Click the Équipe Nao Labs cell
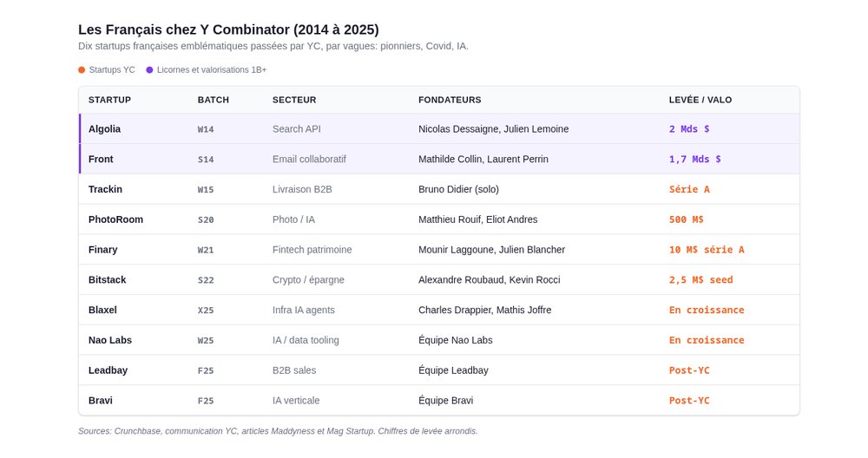The height and width of the screenshot is (458, 868). (x=456, y=340)
